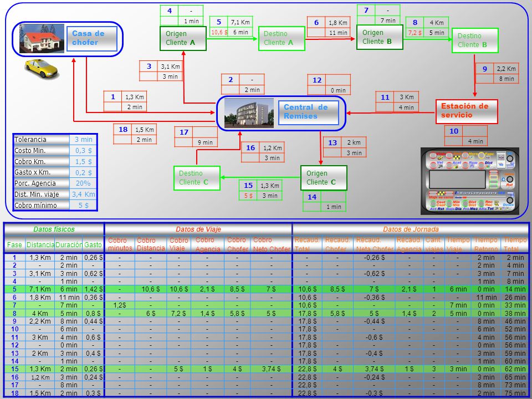
Task: Click the yellow taxi car icon
Action: point(42,68)
